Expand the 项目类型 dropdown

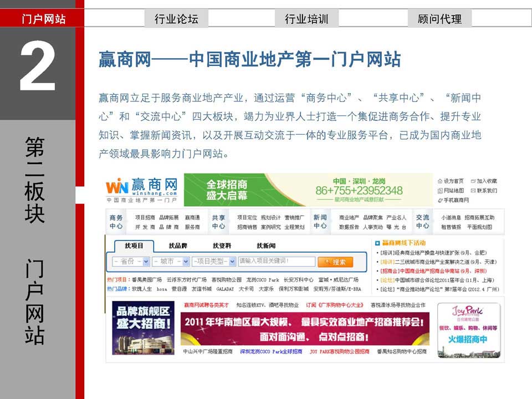pos(214,261)
